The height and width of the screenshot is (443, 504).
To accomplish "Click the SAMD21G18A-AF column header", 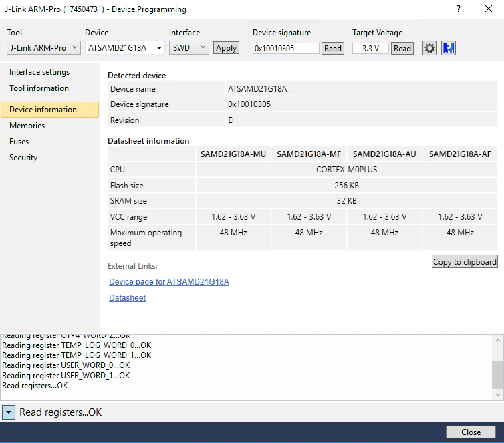I will (x=460, y=154).
